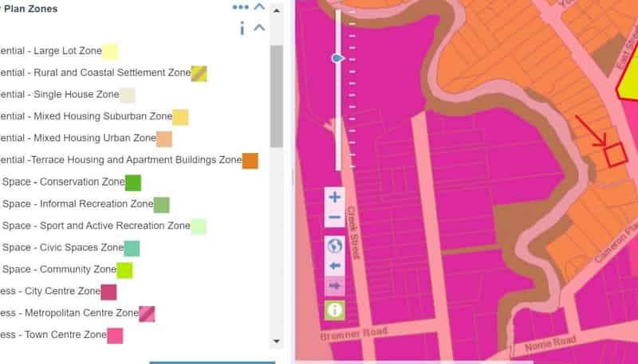The height and width of the screenshot is (364, 638).
Task: Select the Single House Zone swatch
Action: click(x=128, y=96)
